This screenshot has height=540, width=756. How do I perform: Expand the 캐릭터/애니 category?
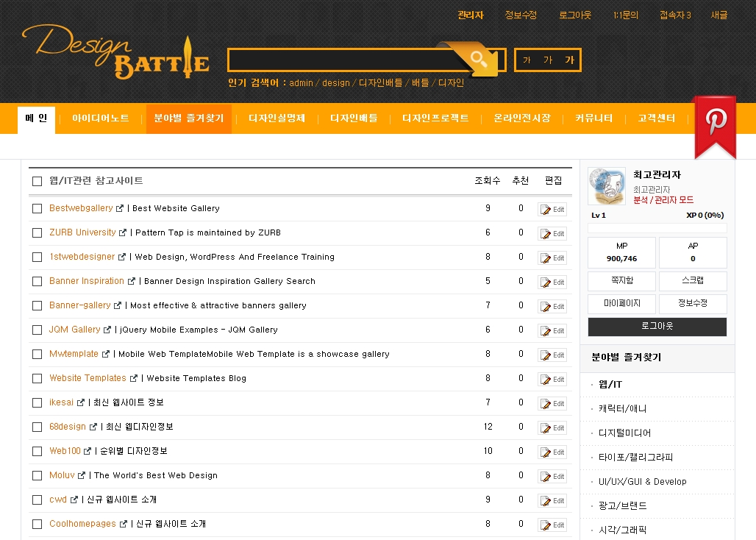click(622, 409)
